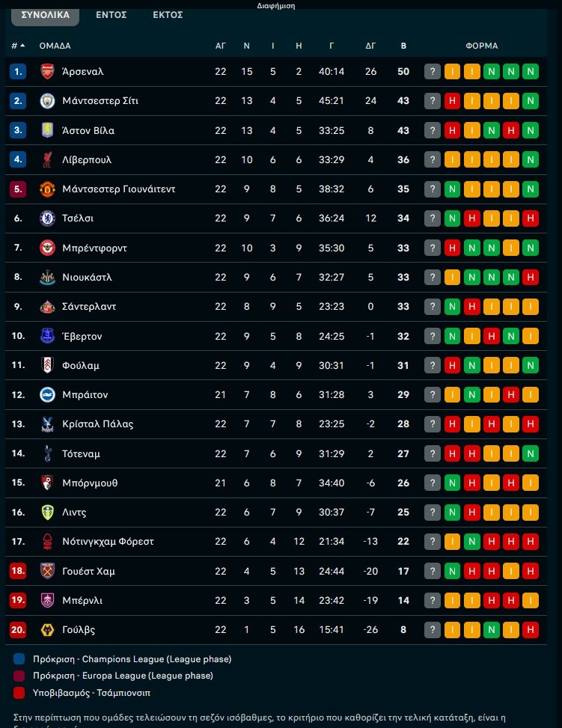The height and width of the screenshot is (728, 562).
Task: Click Wolves' last red H form box
Action: (530, 630)
